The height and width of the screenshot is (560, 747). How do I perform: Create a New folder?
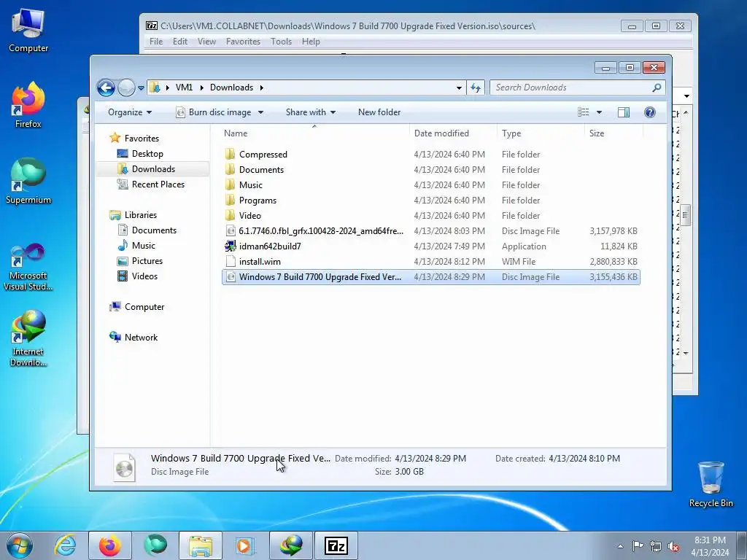[x=379, y=112]
